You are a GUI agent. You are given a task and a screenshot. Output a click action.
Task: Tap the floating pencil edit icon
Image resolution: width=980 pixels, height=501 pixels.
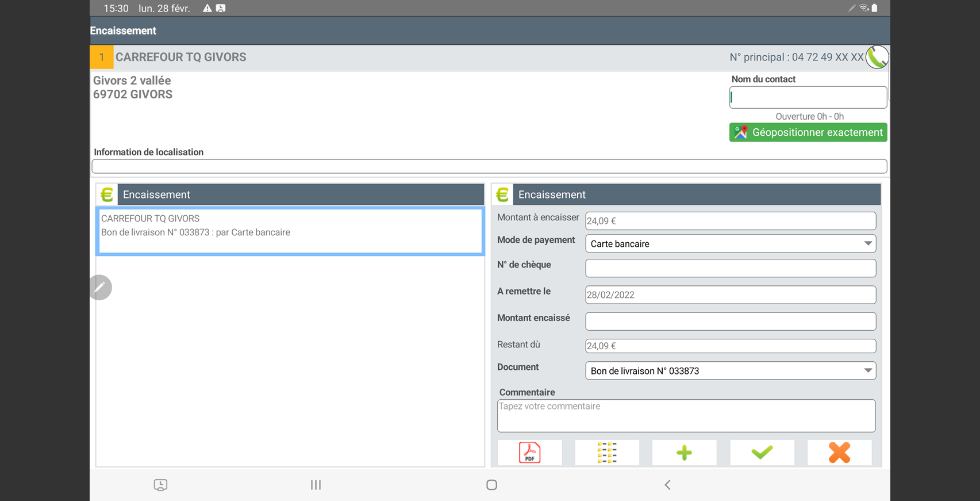(100, 287)
